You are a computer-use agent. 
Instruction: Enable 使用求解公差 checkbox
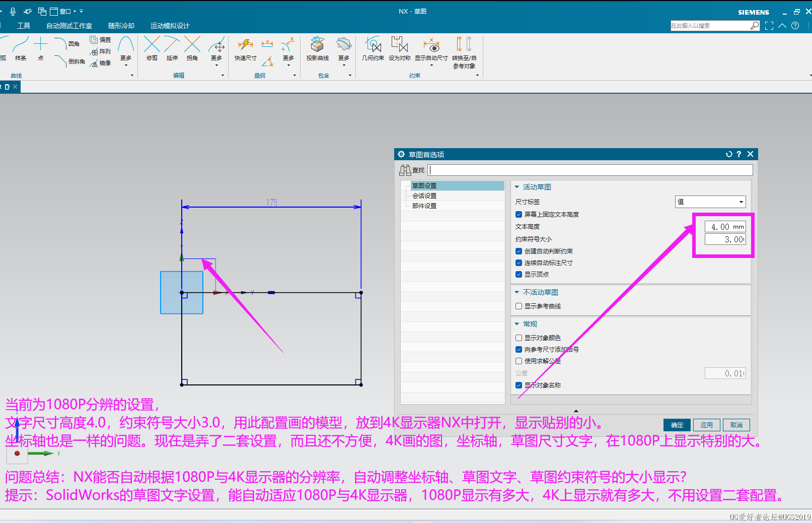coord(519,361)
